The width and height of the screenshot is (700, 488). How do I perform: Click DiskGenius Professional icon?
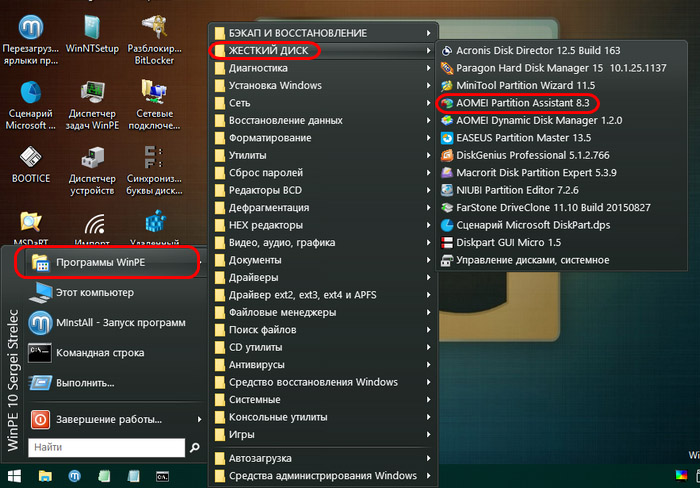(446, 155)
